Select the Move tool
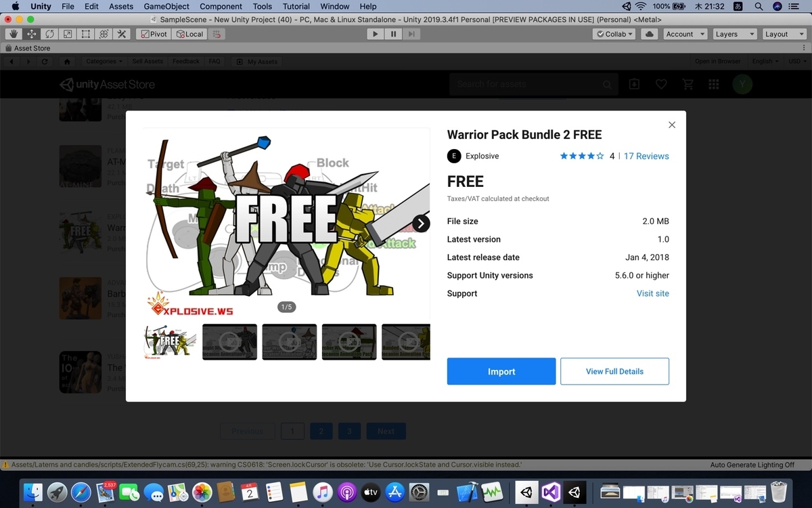This screenshot has height=508, width=812. [31, 34]
